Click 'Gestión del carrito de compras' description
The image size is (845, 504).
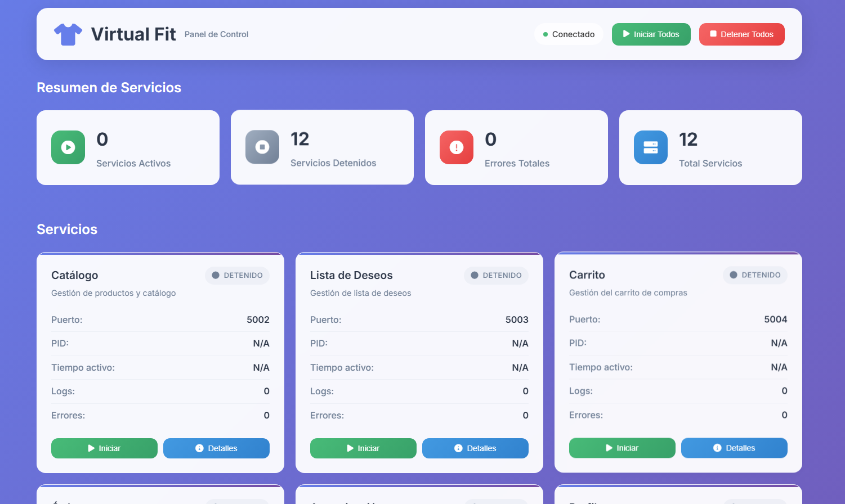[628, 292]
